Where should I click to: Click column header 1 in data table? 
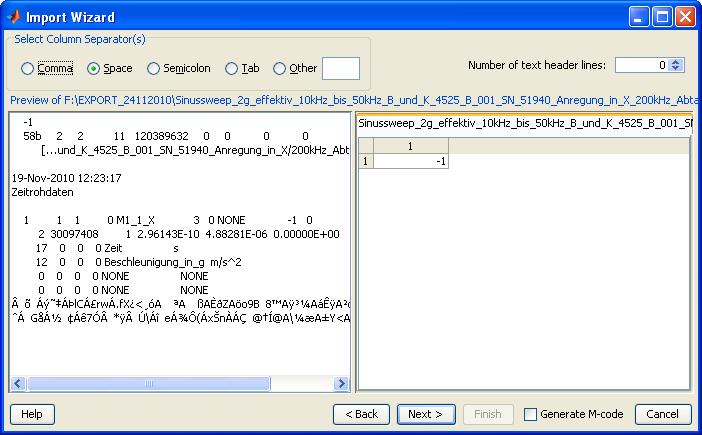[x=411, y=146]
